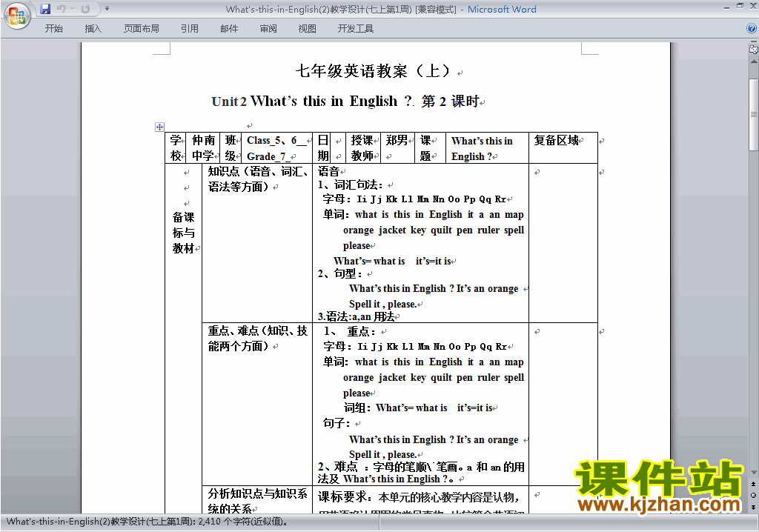Click the vertical scrollbar up arrow
The height and width of the screenshot is (532, 759).
click(754, 62)
